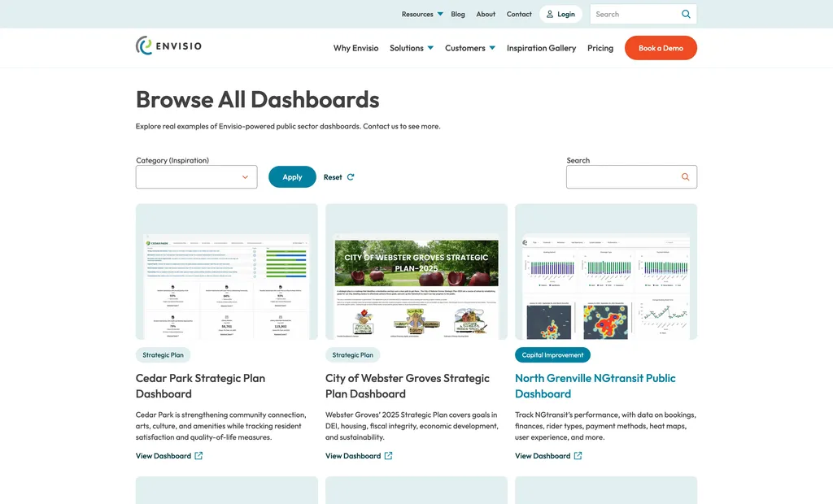Open the Category (Inspiration) dropdown
Image resolution: width=833 pixels, height=504 pixels.
(197, 177)
